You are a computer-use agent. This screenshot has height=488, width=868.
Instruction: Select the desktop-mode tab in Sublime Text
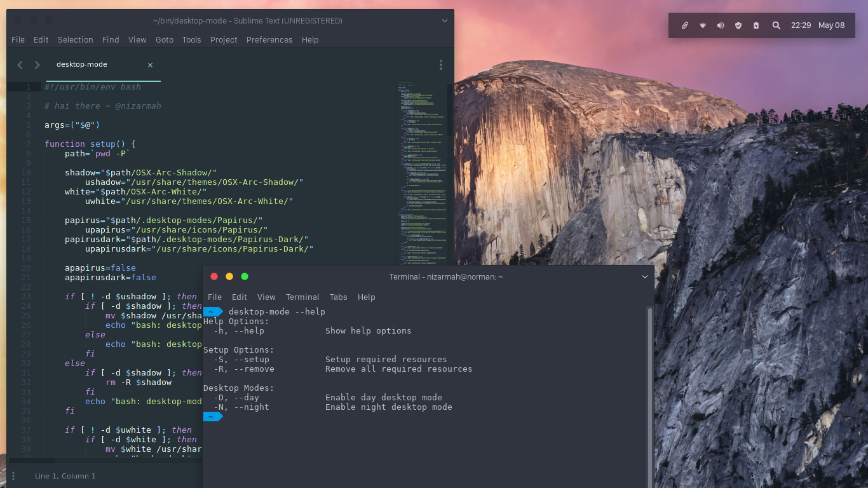(104, 65)
